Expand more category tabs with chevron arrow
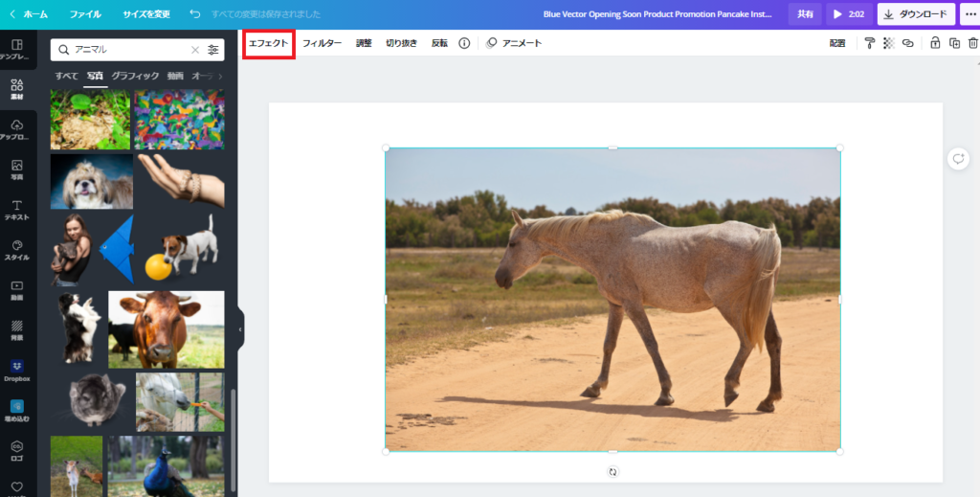The width and height of the screenshot is (980, 497). (220, 76)
